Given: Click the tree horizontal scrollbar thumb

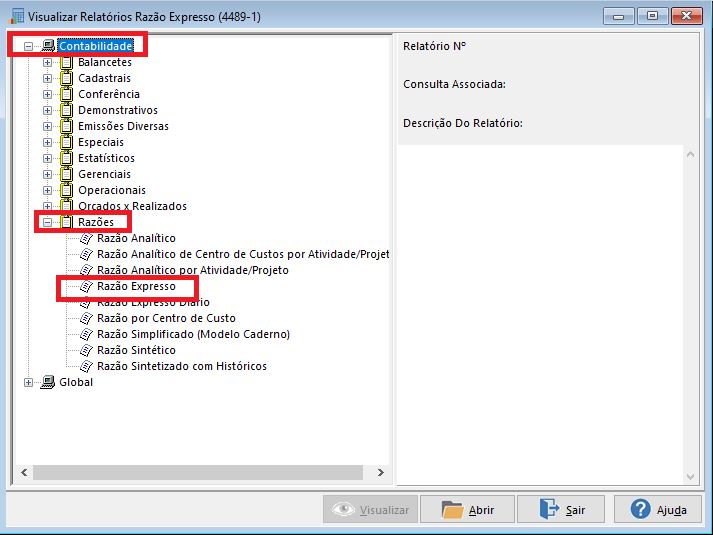Looking at the screenshot, I should (x=198, y=473).
